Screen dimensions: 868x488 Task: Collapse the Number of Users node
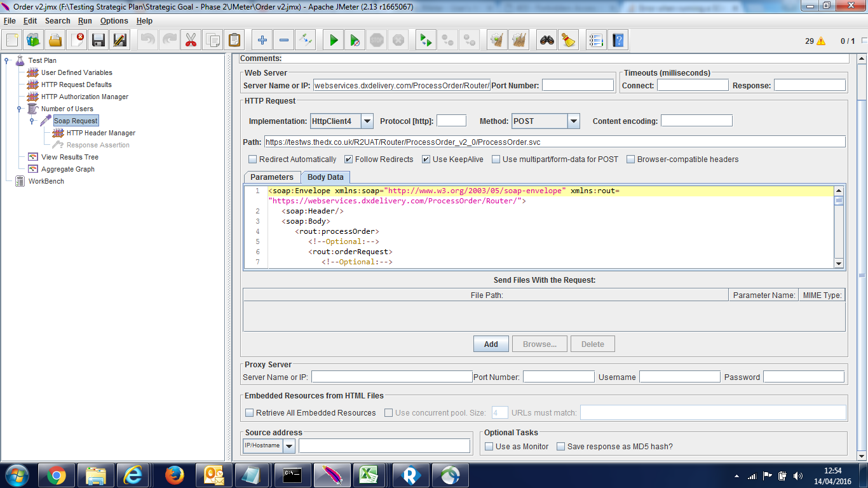tap(20, 109)
